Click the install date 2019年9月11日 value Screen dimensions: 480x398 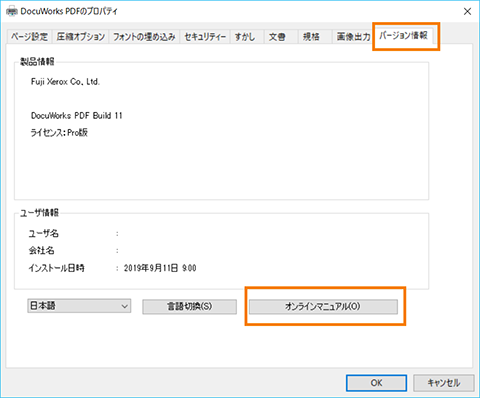click(160, 268)
